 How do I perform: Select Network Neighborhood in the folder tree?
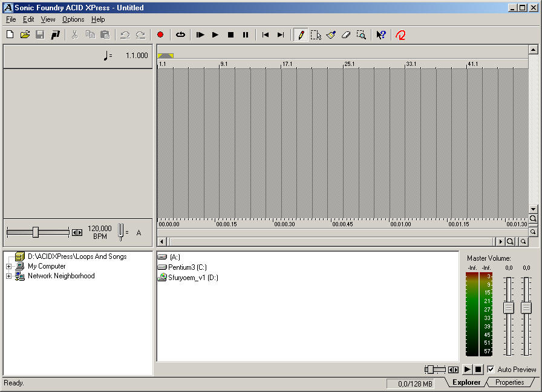[61, 276]
